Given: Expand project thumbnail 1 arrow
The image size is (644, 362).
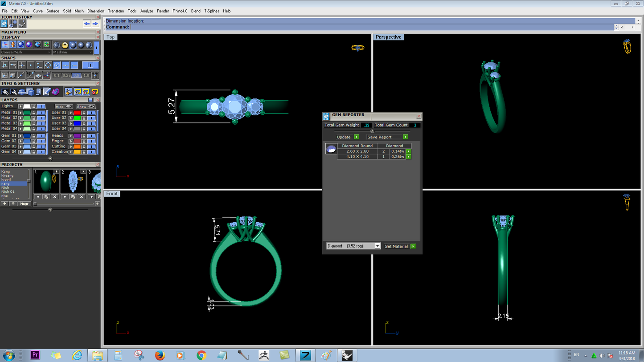Looking at the screenshot, I should tap(57, 171).
